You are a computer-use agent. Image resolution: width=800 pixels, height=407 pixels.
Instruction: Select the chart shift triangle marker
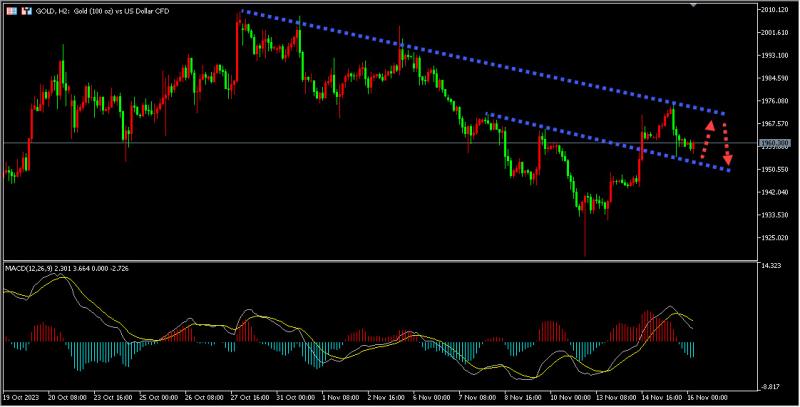coord(693,5)
